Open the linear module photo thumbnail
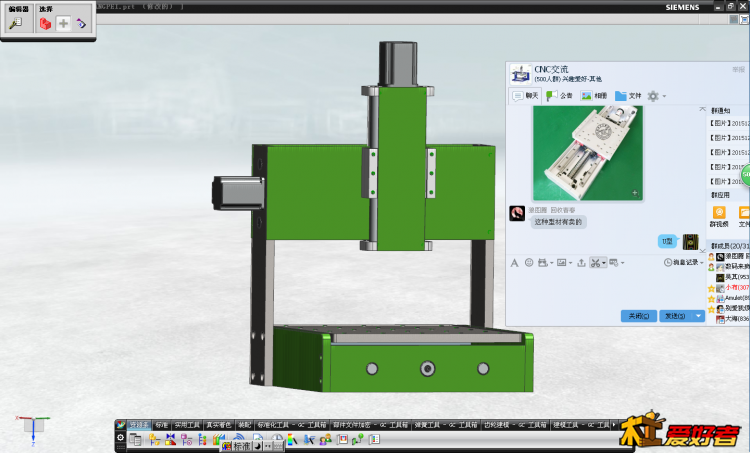The image size is (750, 453). 587,152
